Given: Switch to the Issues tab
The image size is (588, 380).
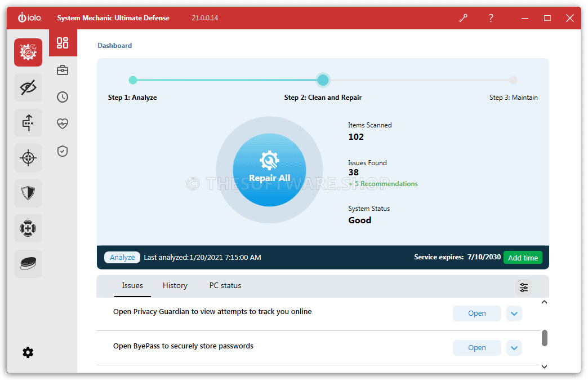Looking at the screenshot, I should pos(132,286).
